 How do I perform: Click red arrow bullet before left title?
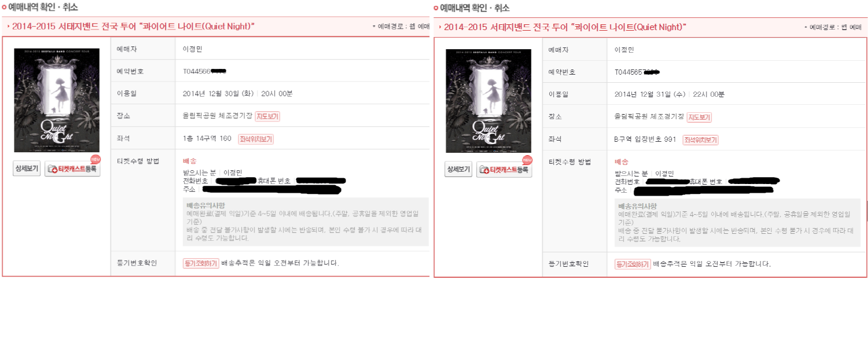pos(8,27)
